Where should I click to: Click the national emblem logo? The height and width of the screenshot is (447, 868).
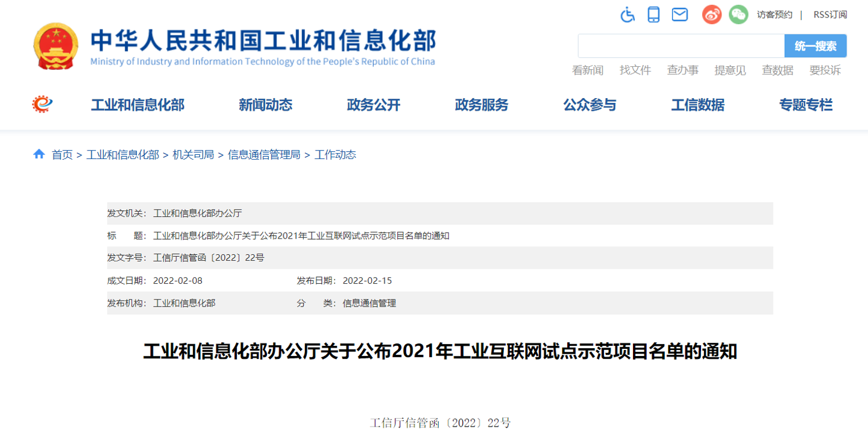pos(55,46)
